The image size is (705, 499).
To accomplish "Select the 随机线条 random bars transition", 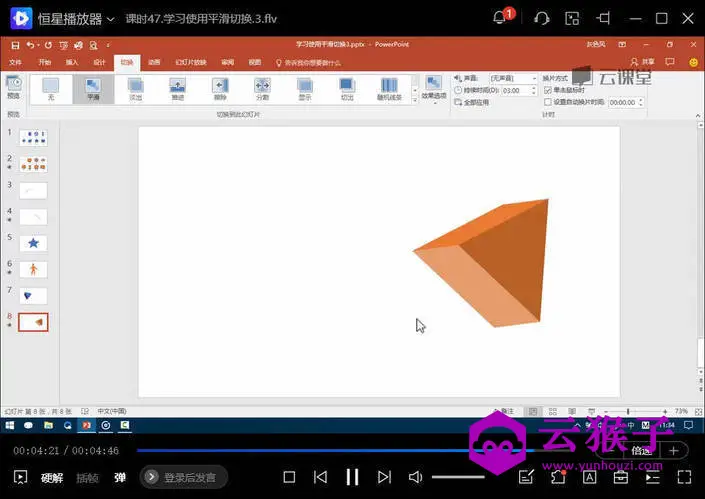I will tap(389, 89).
